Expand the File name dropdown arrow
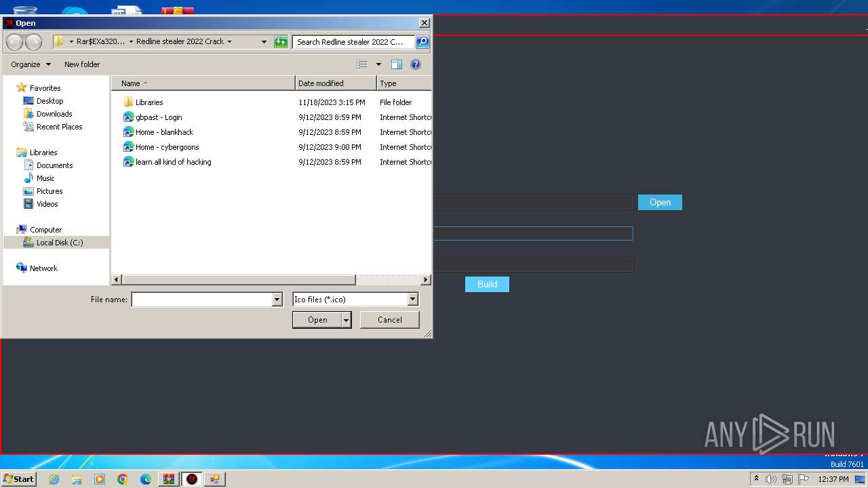Viewport: 868px width, 488px height. 277,300
